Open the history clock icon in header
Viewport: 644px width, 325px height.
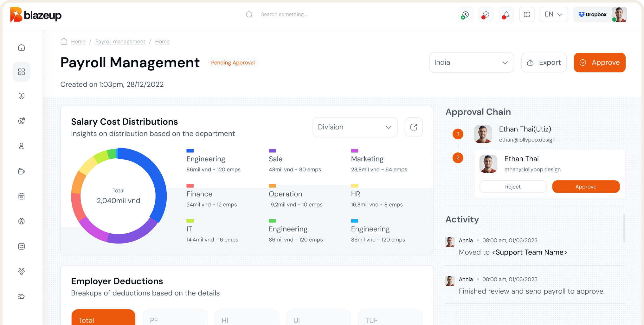(465, 15)
